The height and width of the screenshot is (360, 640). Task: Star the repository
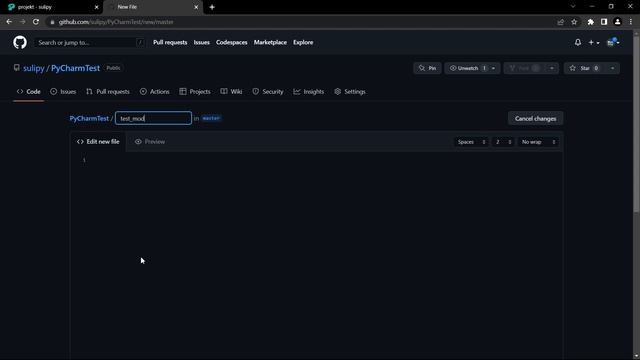coord(584,68)
